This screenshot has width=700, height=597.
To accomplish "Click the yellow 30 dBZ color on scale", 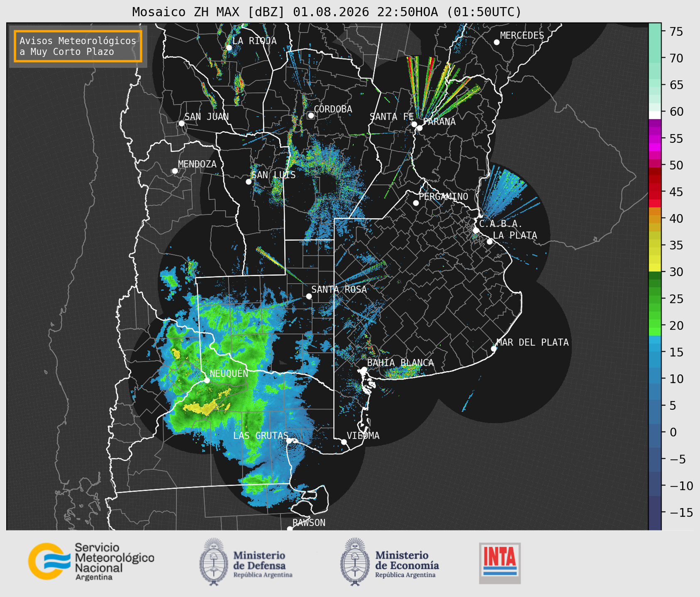I will (655, 268).
